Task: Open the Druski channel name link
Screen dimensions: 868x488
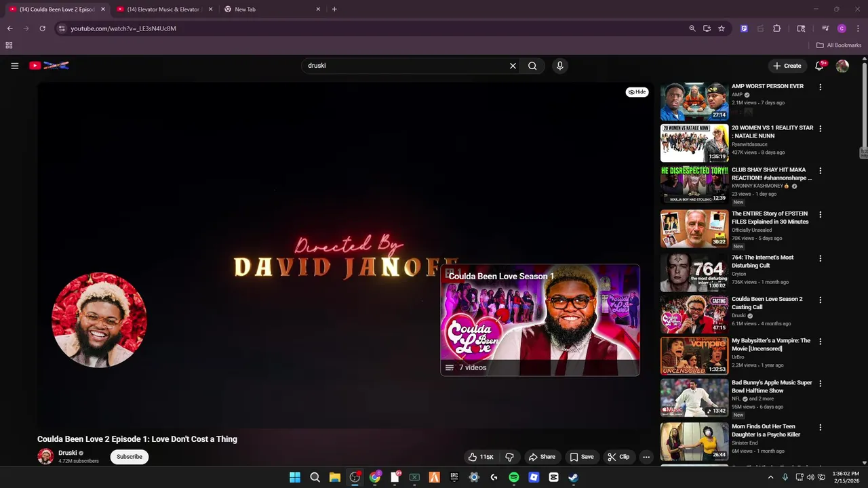Action: (67, 453)
